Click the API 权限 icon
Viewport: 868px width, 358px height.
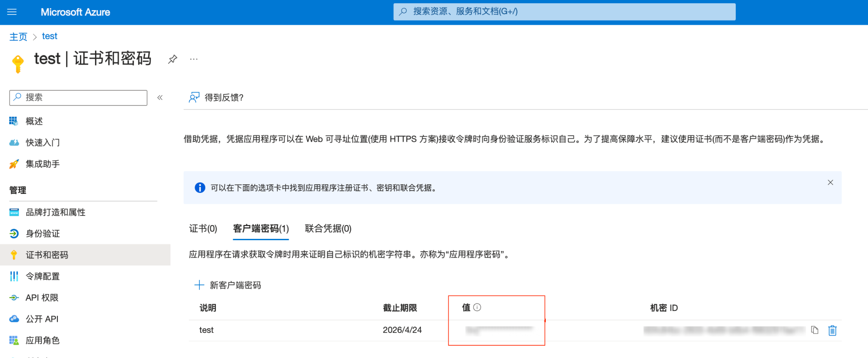pos(14,297)
